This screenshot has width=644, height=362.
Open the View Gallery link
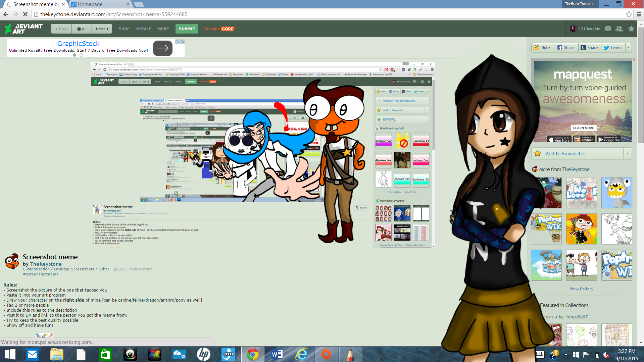tap(581, 289)
